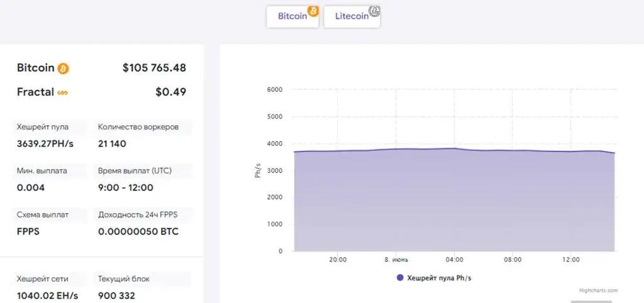Click minimum payout value 0.004

[x=31, y=187]
